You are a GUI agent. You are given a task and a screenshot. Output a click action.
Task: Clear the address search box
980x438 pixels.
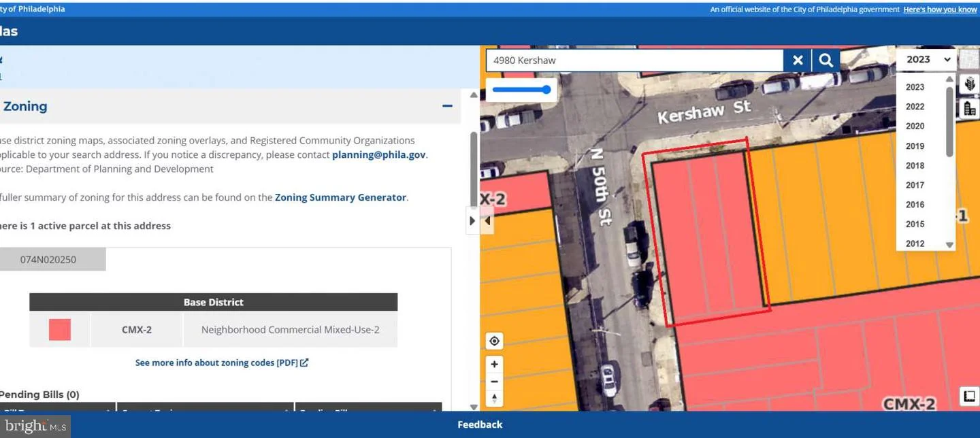798,61
